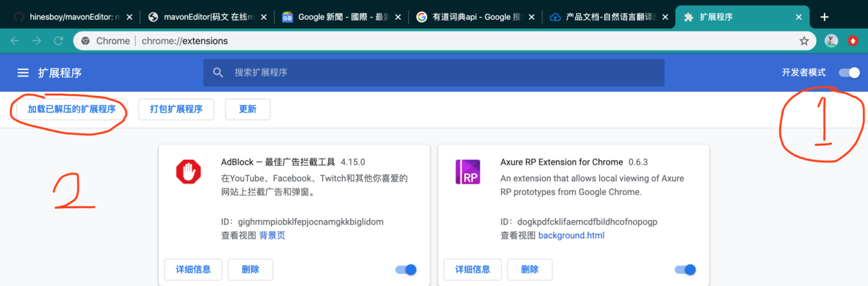This screenshot has height=286, width=868.
Task: Click 删除 to remove AdBlock
Action: click(250, 270)
